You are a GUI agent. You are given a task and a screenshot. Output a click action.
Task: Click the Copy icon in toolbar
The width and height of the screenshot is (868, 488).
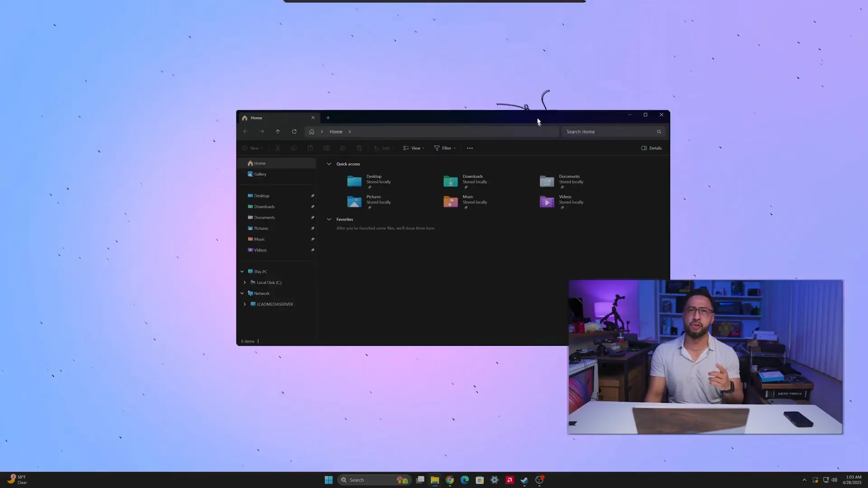coord(294,148)
